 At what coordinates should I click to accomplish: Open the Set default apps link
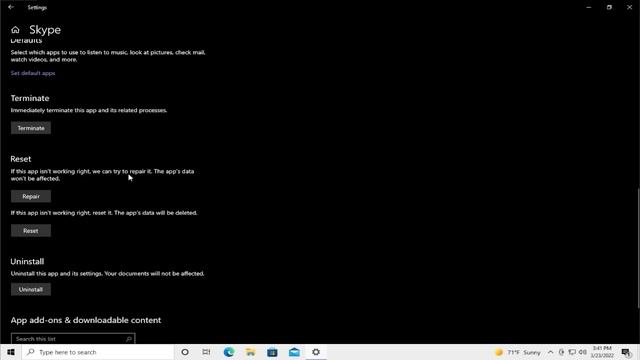pos(33,73)
